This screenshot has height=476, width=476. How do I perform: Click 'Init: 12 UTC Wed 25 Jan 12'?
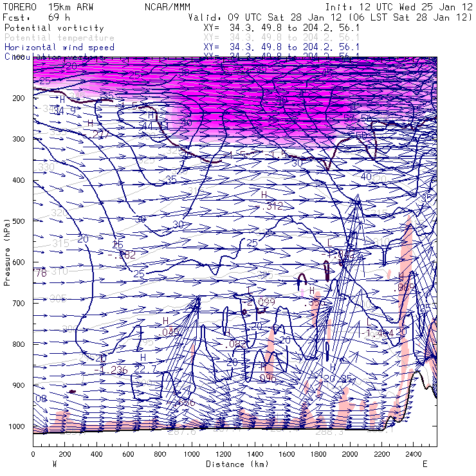(399, 7)
